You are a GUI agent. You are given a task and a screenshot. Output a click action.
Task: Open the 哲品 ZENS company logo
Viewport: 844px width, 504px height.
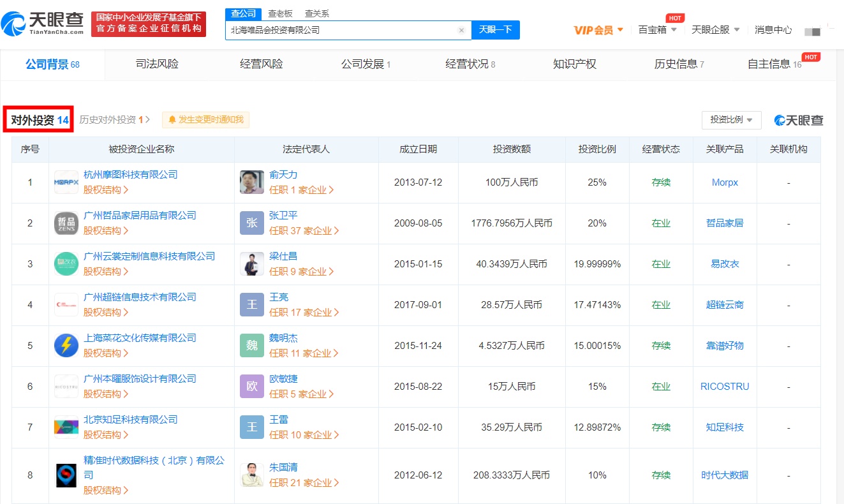(66, 223)
